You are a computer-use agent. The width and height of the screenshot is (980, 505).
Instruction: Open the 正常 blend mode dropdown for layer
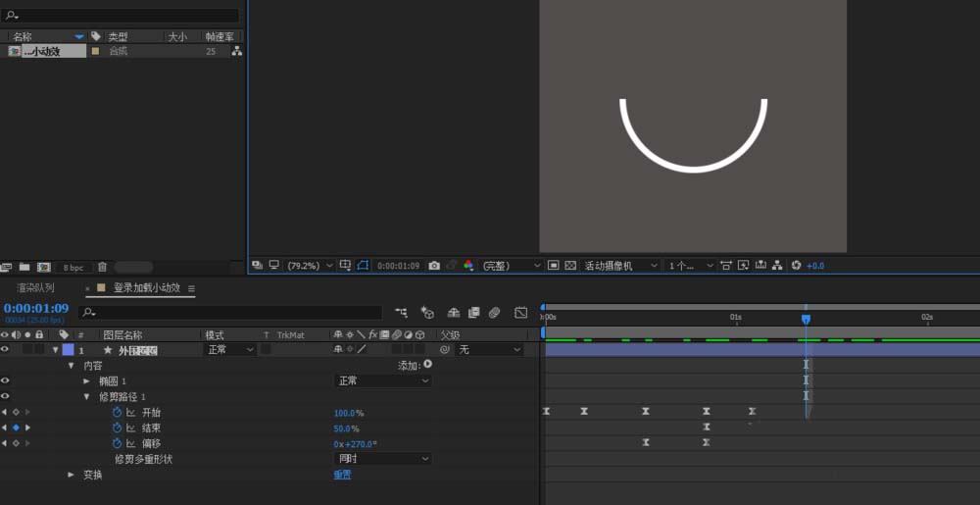tap(229, 349)
